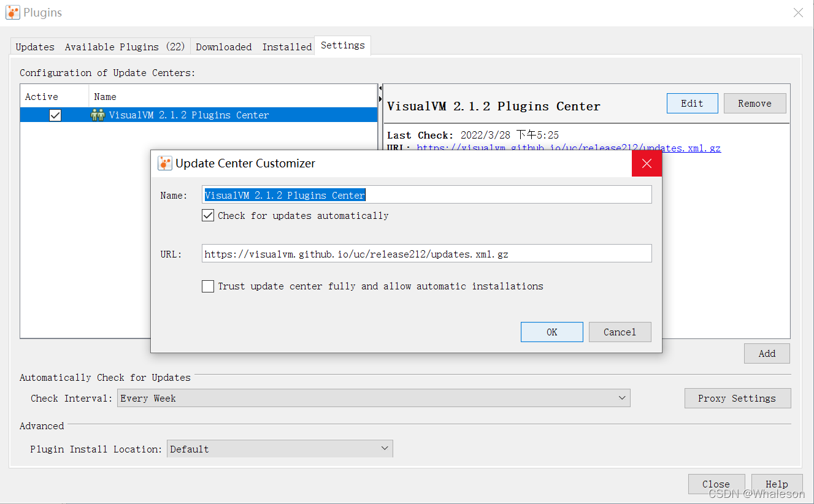Screen dimensions: 814x504
Task: Open the Plugin Install Location dropdown
Action: pyautogui.click(x=280, y=449)
